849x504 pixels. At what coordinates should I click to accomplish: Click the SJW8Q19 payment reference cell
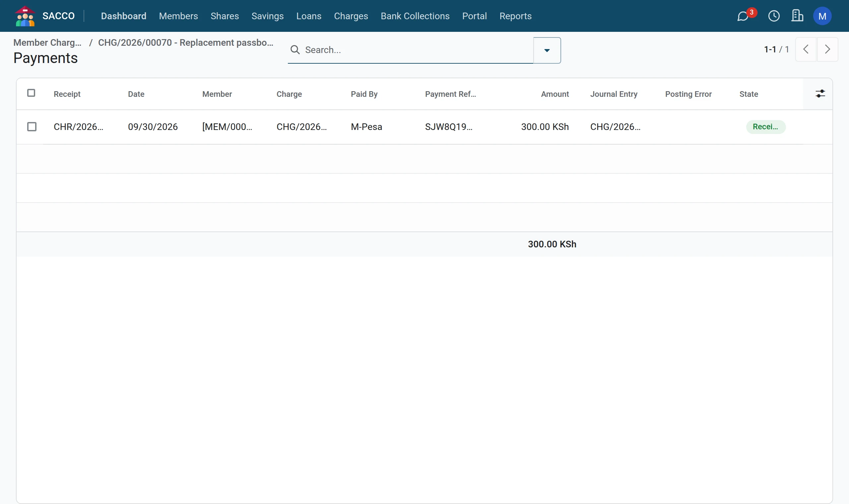pyautogui.click(x=449, y=127)
